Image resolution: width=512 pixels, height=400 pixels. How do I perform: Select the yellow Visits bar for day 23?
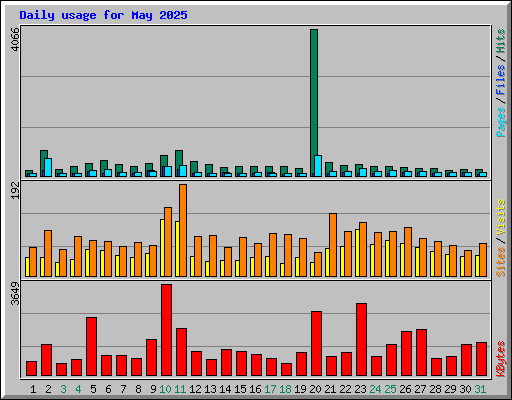(357, 253)
